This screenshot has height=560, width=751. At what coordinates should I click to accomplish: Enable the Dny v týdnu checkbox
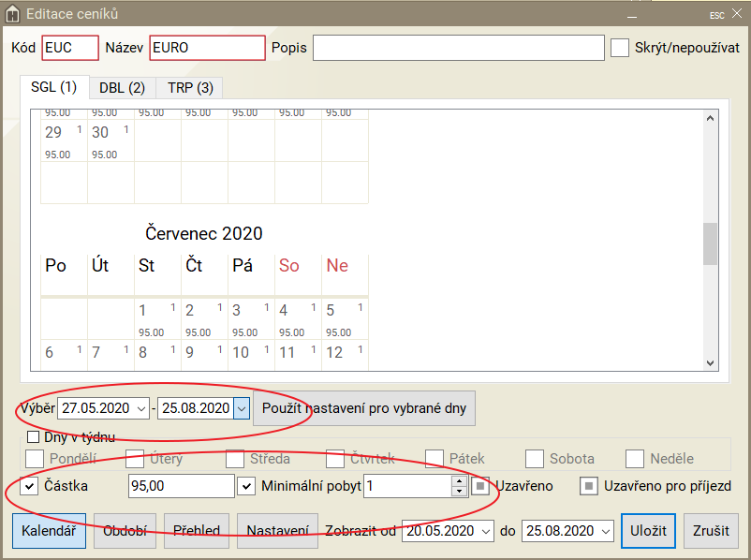[x=34, y=437]
